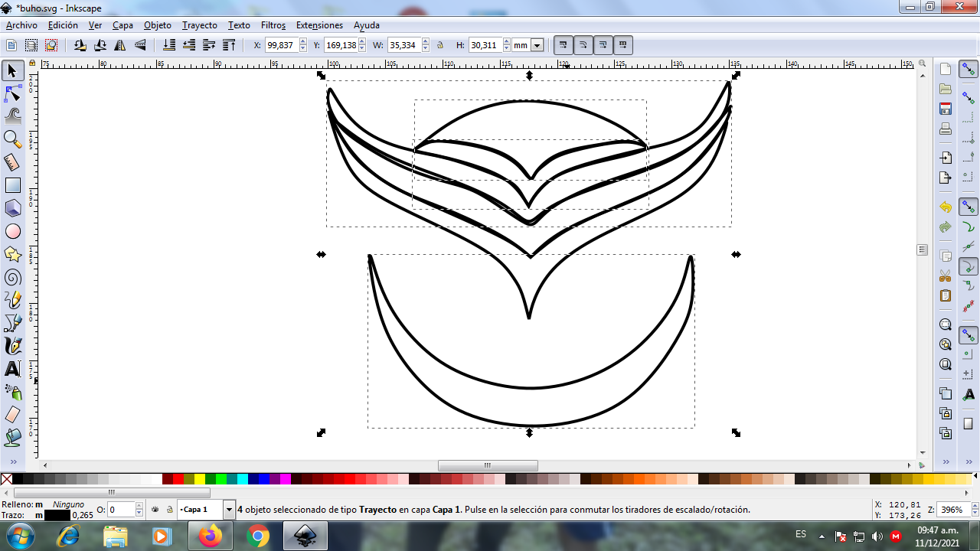Screen dimensions: 980x551
Task: Open the Filtros menu
Action: pyautogui.click(x=273, y=25)
